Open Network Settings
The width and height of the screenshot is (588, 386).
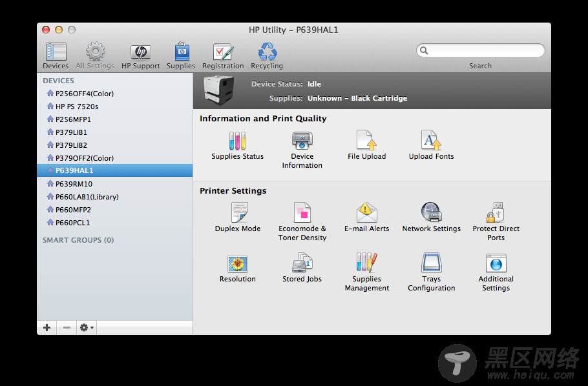tap(431, 218)
